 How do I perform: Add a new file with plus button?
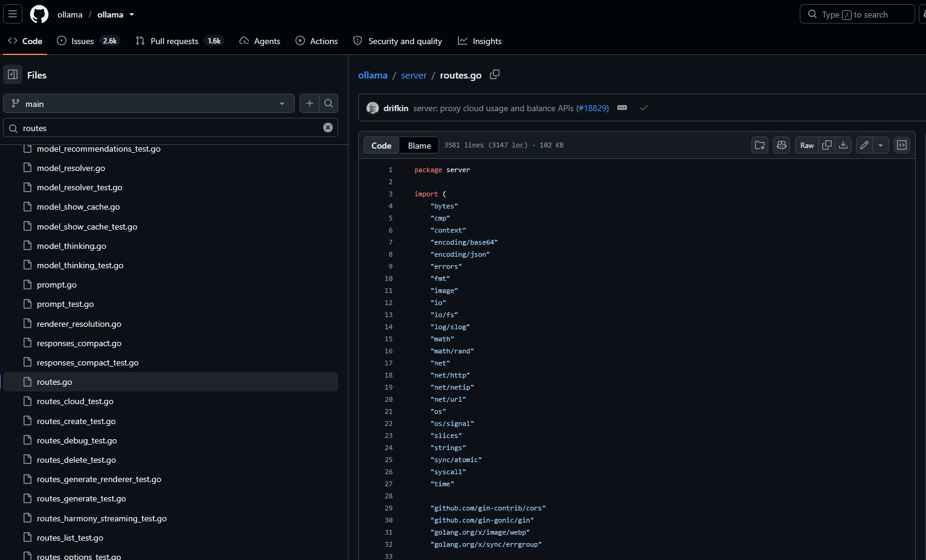coord(310,103)
